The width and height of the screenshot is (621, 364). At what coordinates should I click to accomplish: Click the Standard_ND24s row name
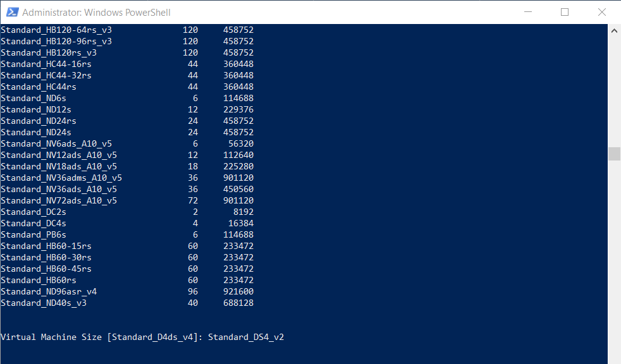tap(36, 133)
